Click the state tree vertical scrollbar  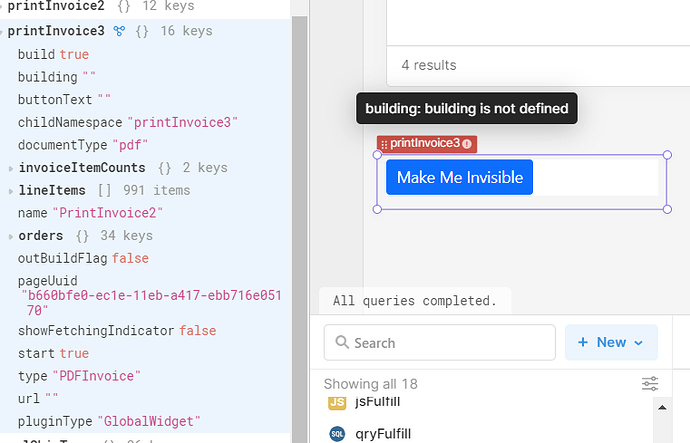(x=299, y=229)
